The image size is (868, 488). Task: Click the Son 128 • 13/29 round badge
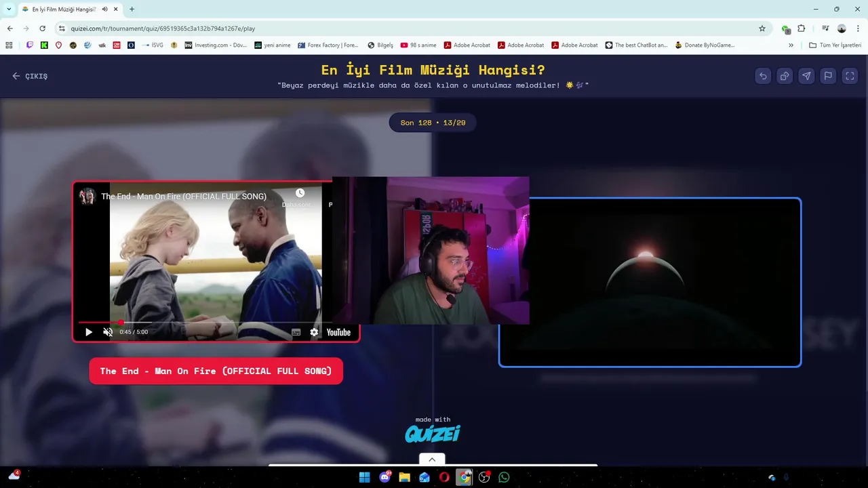point(433,123)
